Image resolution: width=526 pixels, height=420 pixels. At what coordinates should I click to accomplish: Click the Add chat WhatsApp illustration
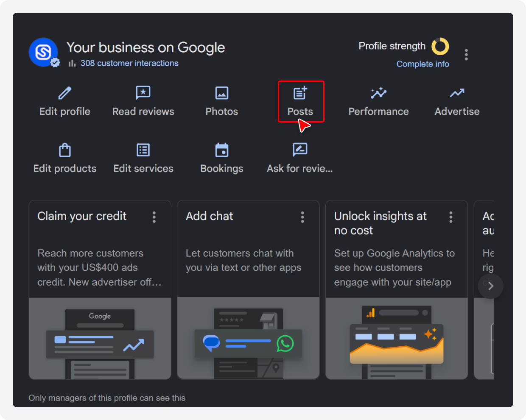248,339
